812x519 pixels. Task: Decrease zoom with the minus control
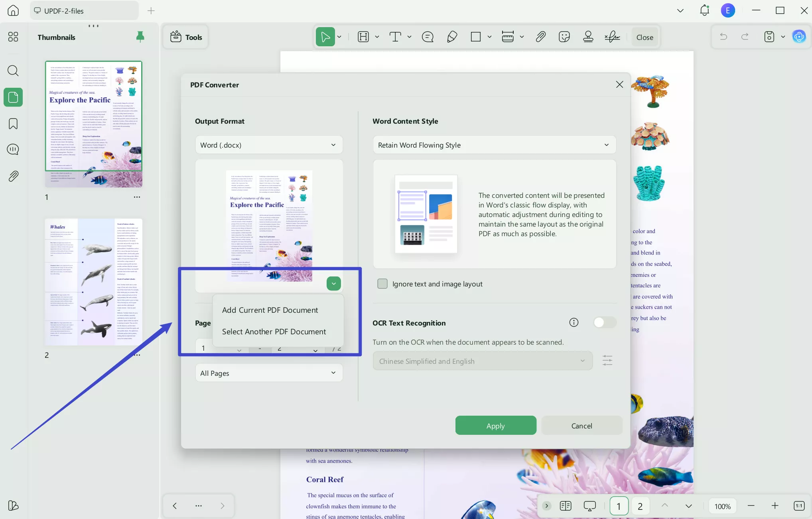click(751, 506)
